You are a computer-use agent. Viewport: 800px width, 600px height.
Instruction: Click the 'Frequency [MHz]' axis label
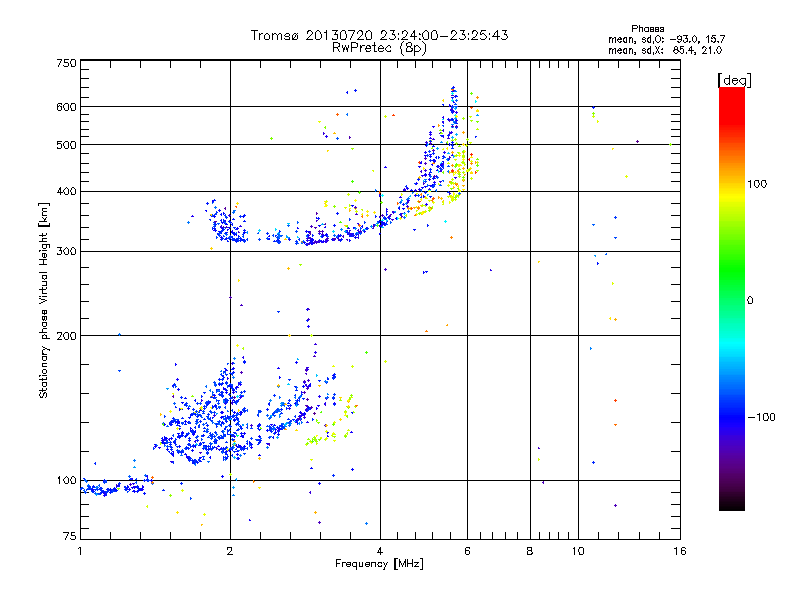pyautogui.click(x=379, y=563)
